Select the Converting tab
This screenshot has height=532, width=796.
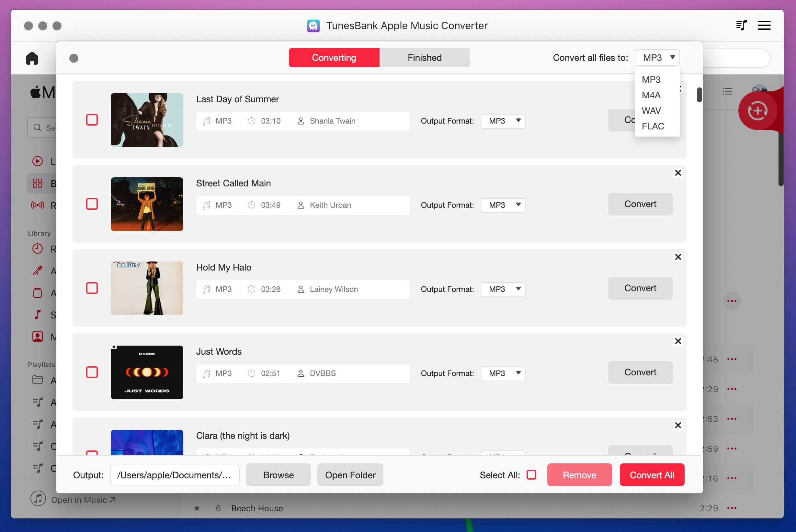click(334, 57)
